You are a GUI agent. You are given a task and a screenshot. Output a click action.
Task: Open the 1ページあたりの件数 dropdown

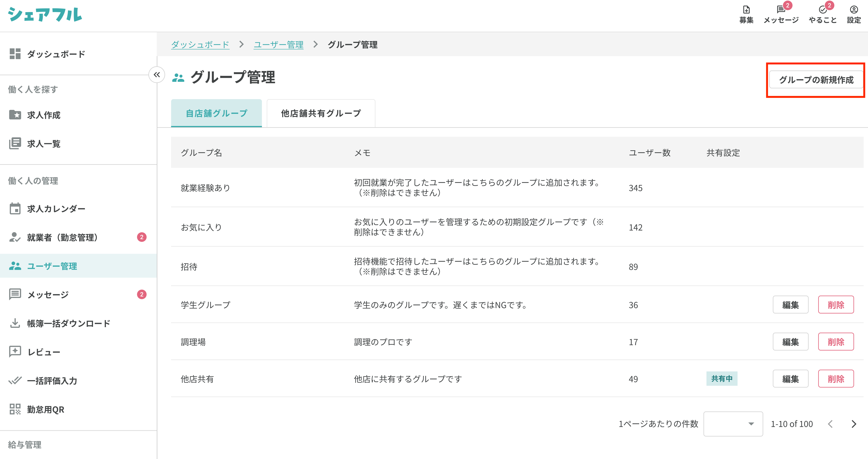(x=733, y=424)
